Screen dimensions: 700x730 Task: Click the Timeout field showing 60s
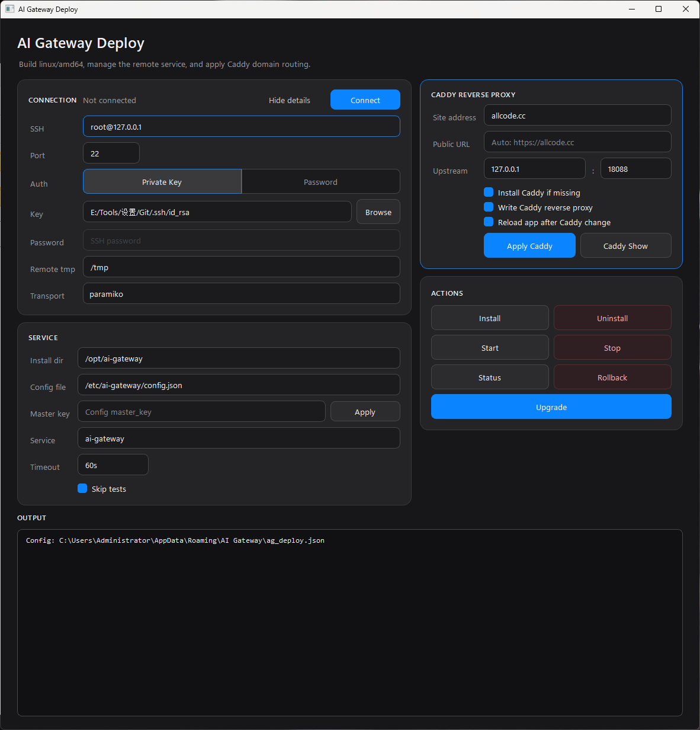pos(113,465)
